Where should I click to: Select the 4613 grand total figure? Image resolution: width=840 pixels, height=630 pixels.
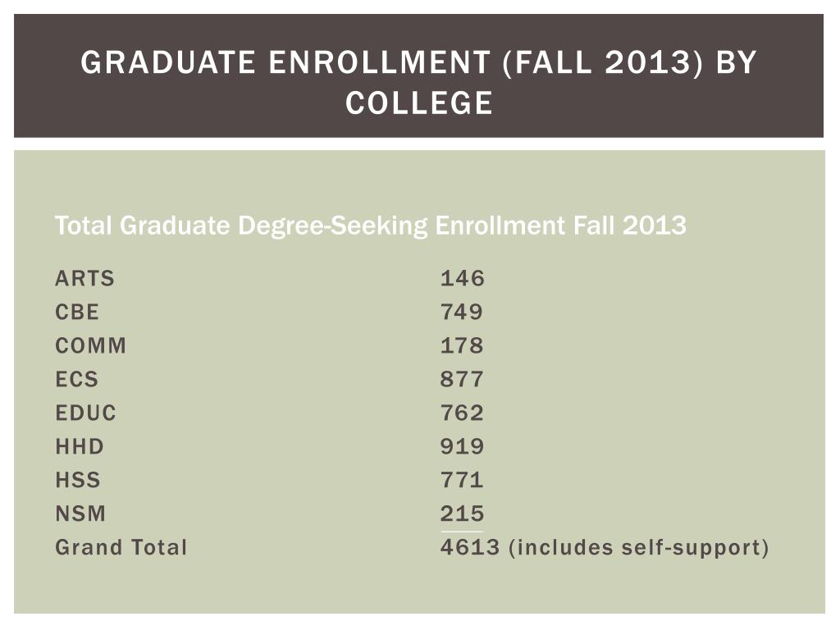pyautogui.click(x=470, y=547)
